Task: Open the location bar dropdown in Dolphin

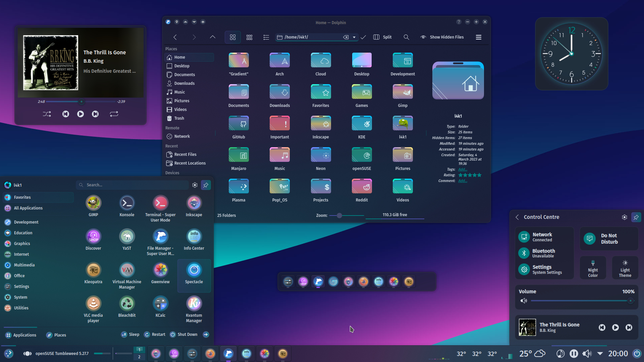Action: point(355,37)
